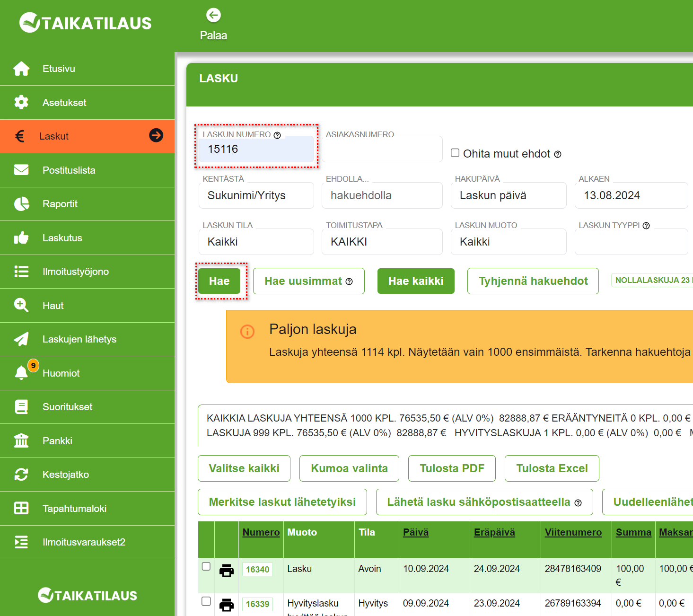
Task: Click the Laskujen lähetys paper plane icon
Action: pos(21,339)
